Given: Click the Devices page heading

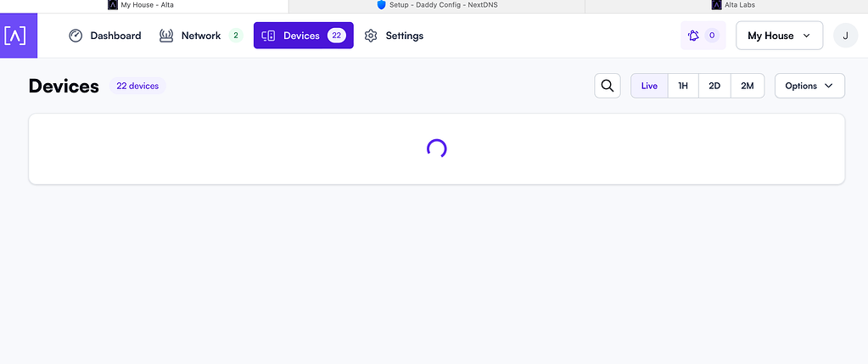Looking at the screenshot, I should click(64, 86).
